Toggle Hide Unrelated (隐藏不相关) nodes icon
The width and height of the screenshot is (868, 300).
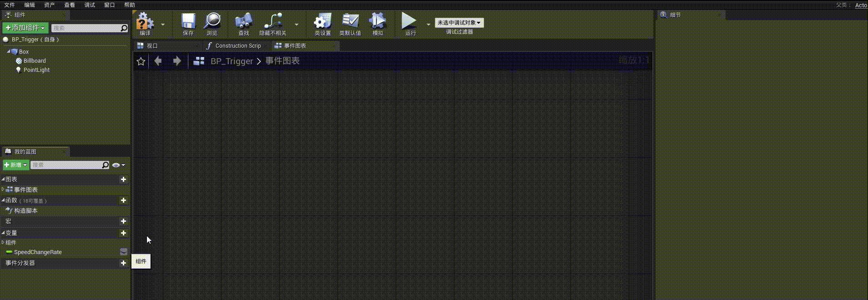tap(273, 22)
